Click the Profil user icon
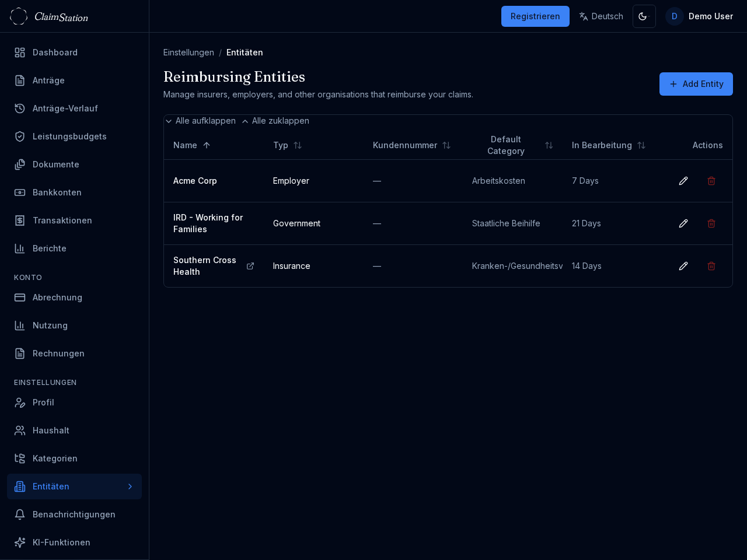This screenshot has height=560, width=747. tap(20, 402)
